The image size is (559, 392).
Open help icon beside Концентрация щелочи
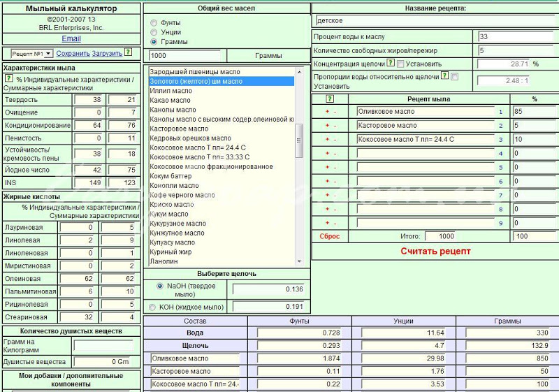tap(391, 63)
